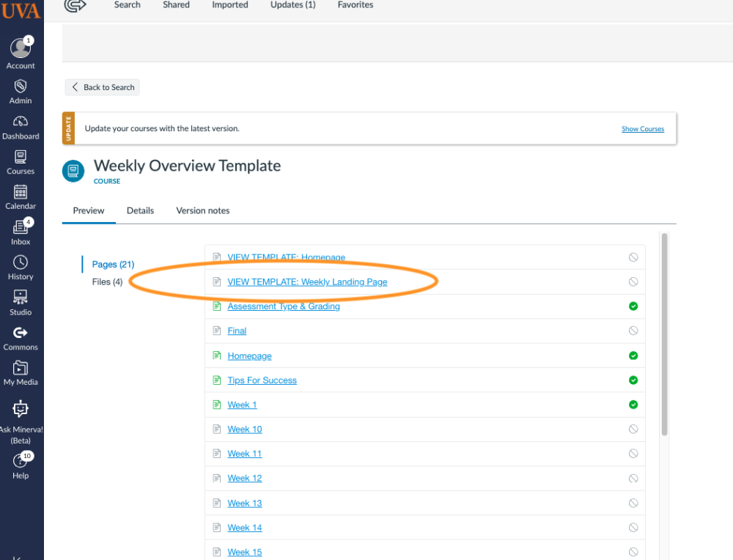Click page icon beside Final

click(217, 331)
